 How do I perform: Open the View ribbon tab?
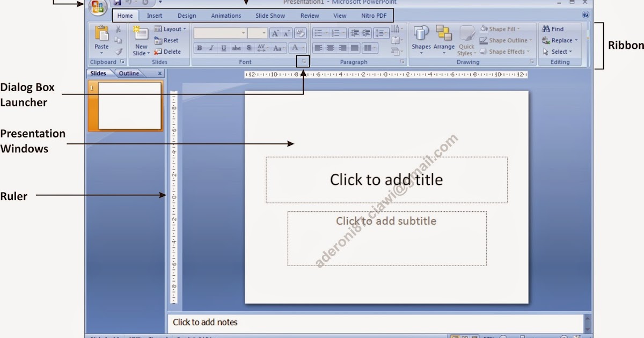(x=340, y=16)
